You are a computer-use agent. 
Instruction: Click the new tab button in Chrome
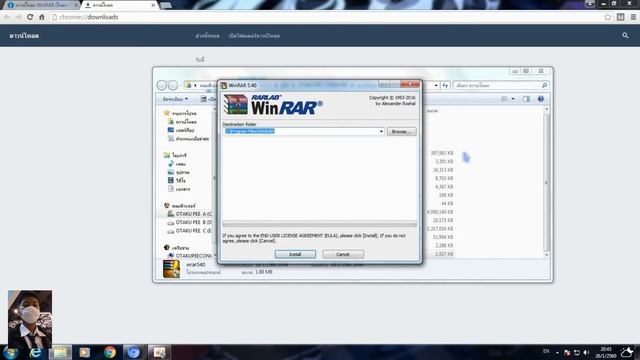(x=166, y=5)
